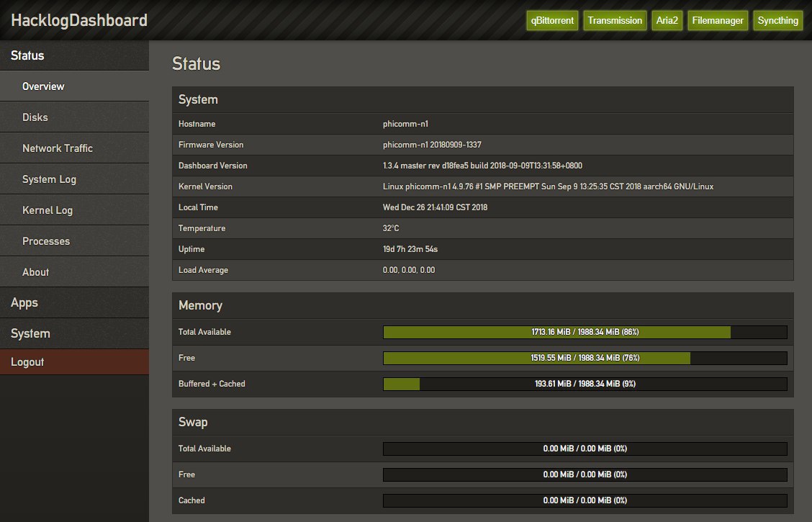The height and width of the screenshot is (522, 812).
Task: Go to the Disks page
Action: [x=35, y=117]
